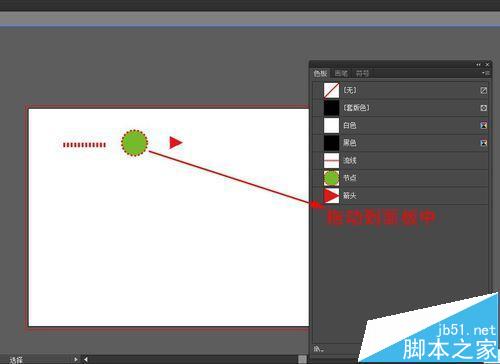Screen dimensions: 500x364
Task: Select the [无] none swatch
Action: [400, 90]
